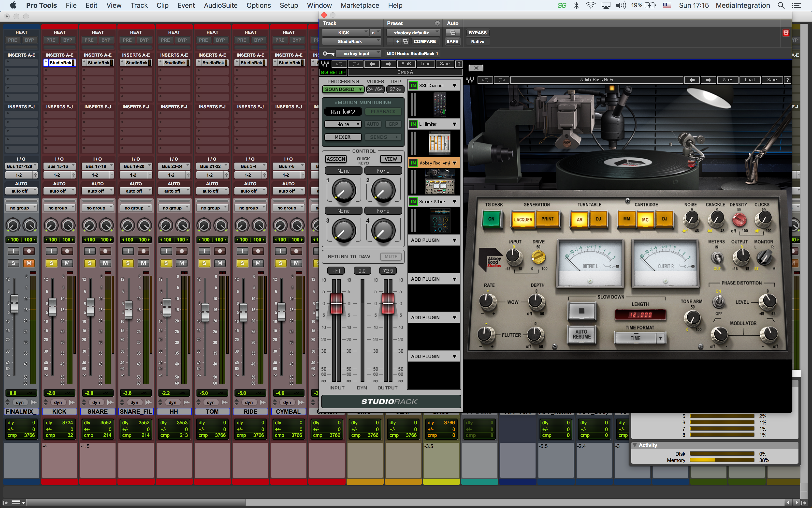This screenshot has height=508, width=812.
Task: Click the Wi-Fi menu bar icon
Action: [x=591, y=5]
